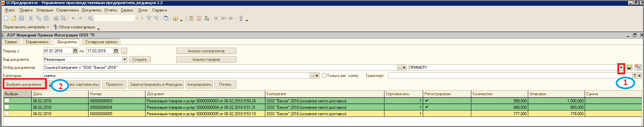Viewport: 644px width, 127px height.
Task: Click the Аннулировать button
Action: point(199,84)
